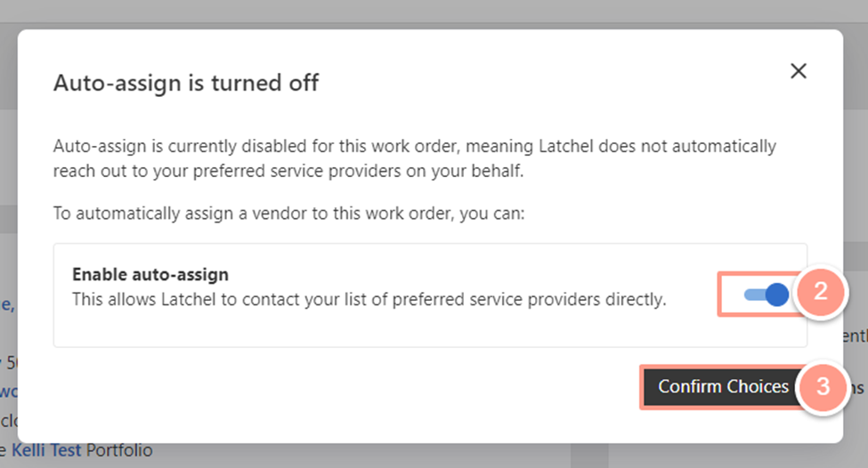The height and width of the screenshot is (468, 868).
Task: Click the cut-off 'ent' text right of the dialog
Action: tap(856, 336)
